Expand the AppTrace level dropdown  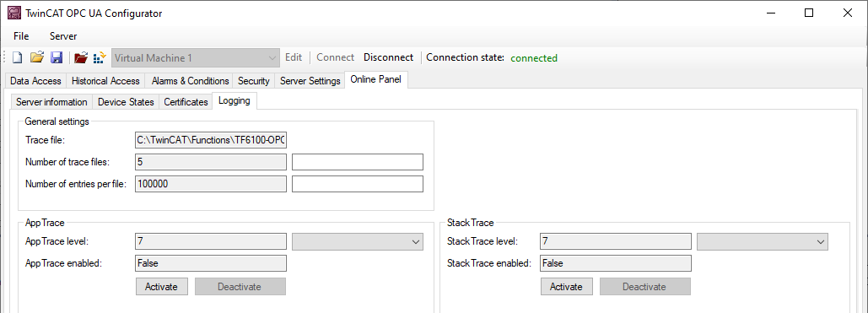point(358,241)
